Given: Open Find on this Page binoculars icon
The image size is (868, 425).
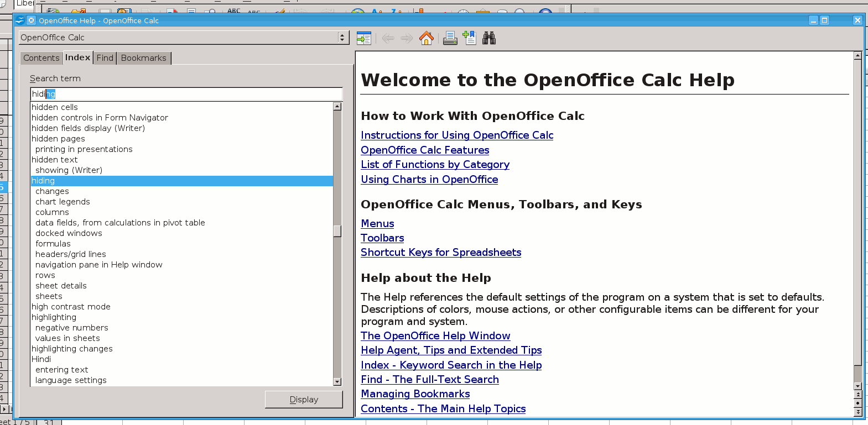Looking at the screenshot, I should point(489,38).
